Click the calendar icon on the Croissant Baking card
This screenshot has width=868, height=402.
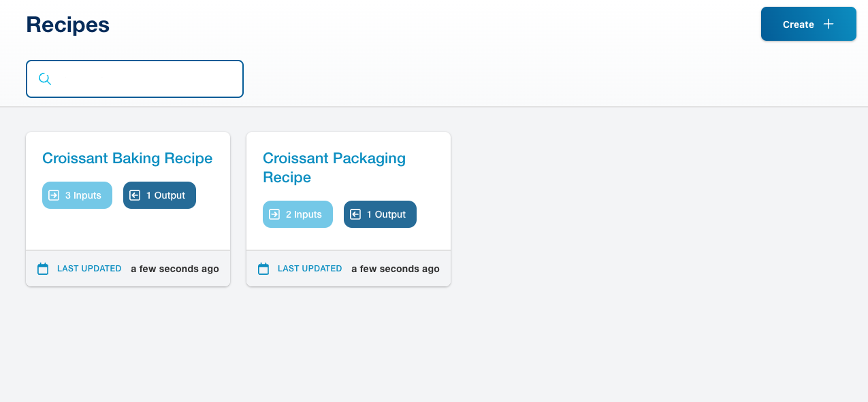(x=43, y=269)
